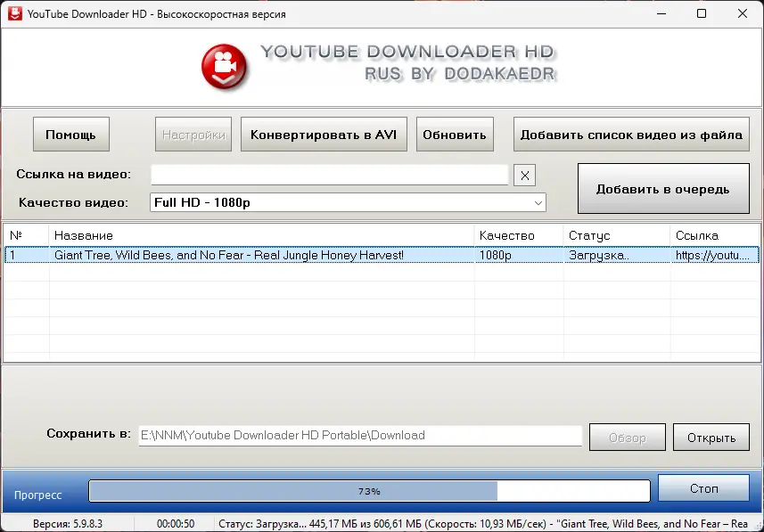Click the Версия: 5.9.8.3 status text
Screen dimensions: 764x532
pos(68,524)
